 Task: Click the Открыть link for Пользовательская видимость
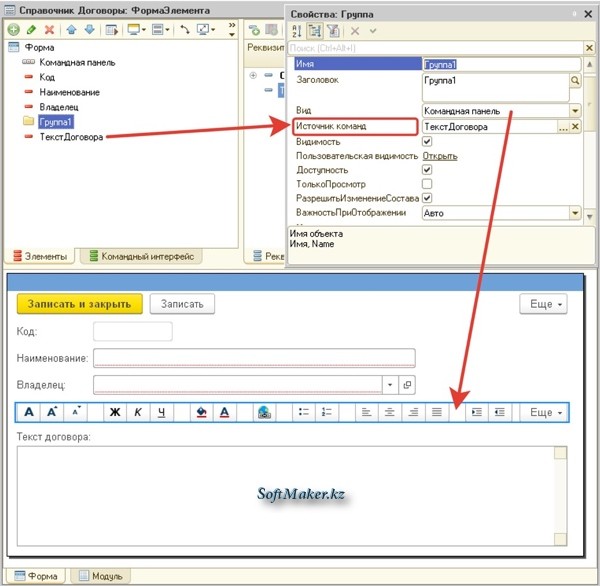(x=440, y=156)
